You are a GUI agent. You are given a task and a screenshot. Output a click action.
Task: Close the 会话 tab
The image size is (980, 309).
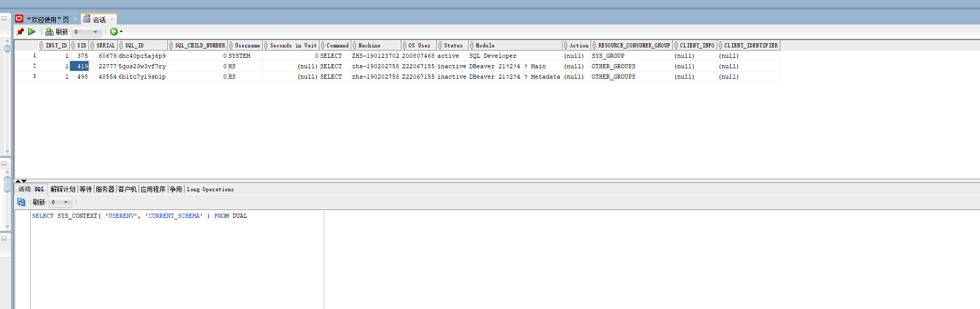[112, 19]
